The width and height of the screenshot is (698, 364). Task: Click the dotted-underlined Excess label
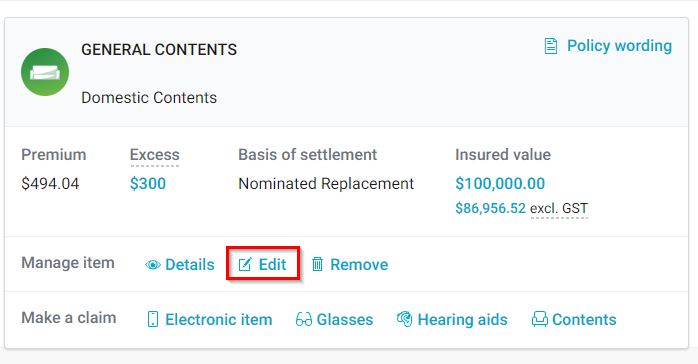pyautogui.click(x=154, y=155)
